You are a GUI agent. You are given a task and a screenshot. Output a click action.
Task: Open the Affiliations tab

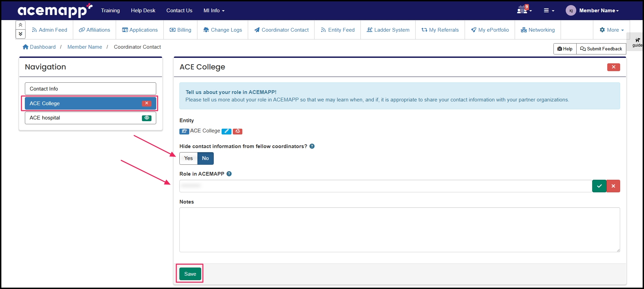tap(94, 30)
